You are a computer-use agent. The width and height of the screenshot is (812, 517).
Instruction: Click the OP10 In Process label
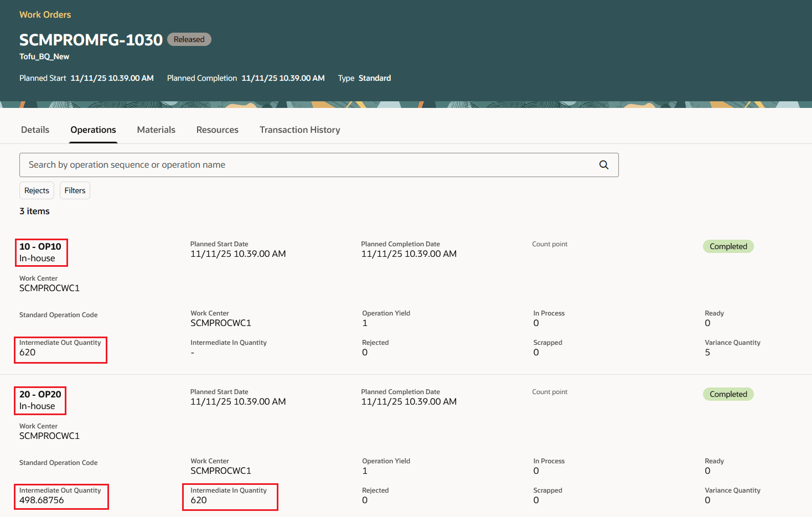549,313
